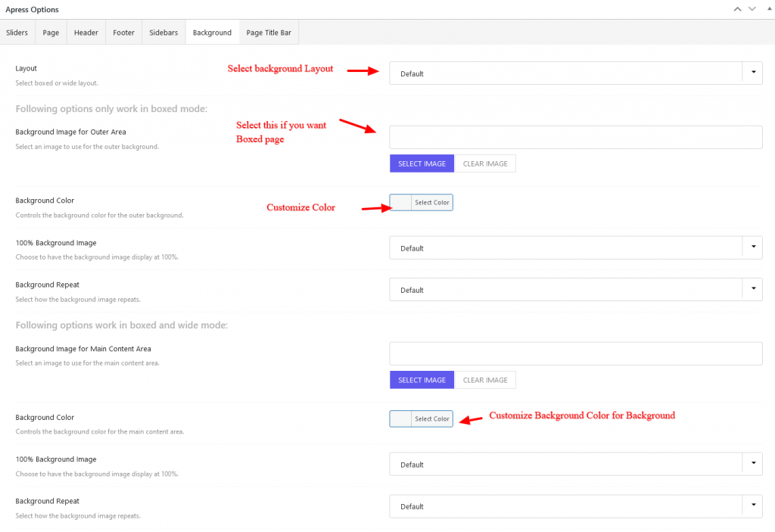The height and width of the screenshot is (532, 775).
Task: Click SELECT IMAGE for outer background
Action: click(x=422, y=163)
